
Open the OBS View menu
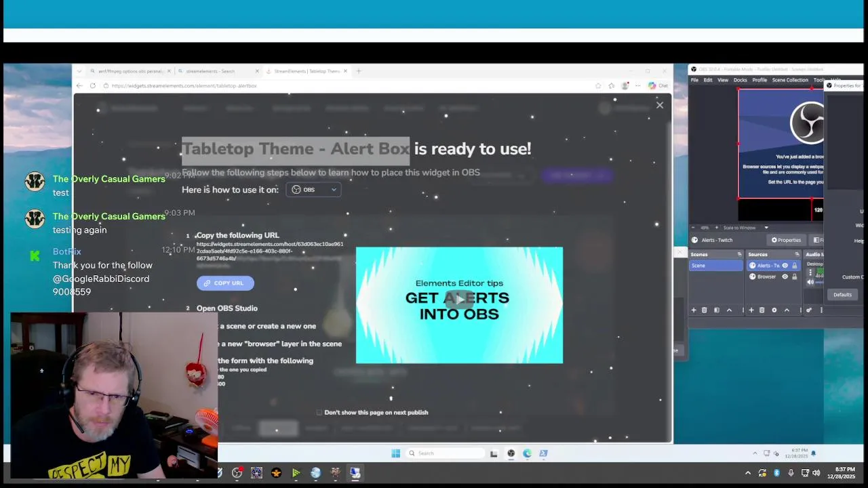pos(723,80)
